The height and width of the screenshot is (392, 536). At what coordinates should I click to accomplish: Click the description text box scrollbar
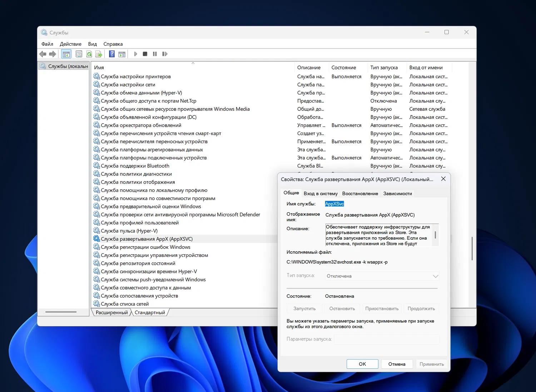435,235
